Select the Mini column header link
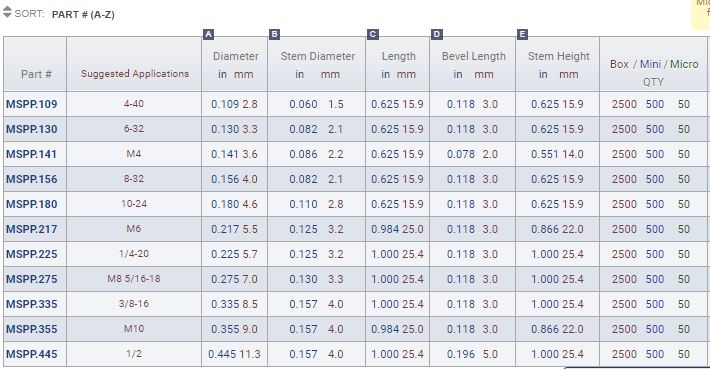 click(x=650, y=64)
